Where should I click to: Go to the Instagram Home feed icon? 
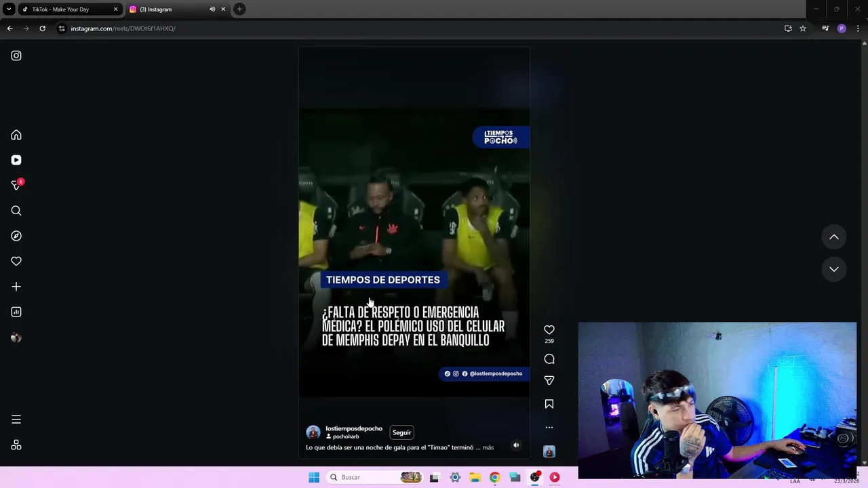[x=16, y=135]
